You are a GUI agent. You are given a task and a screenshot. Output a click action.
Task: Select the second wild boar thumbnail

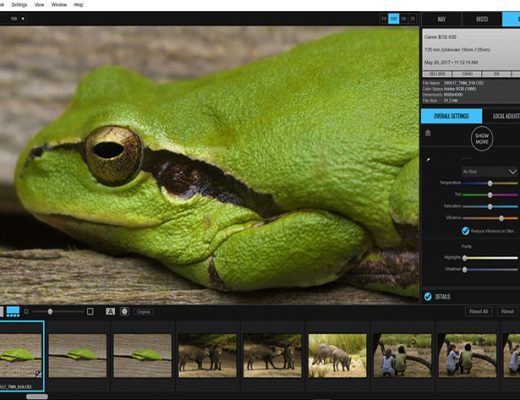pos(272,356)
